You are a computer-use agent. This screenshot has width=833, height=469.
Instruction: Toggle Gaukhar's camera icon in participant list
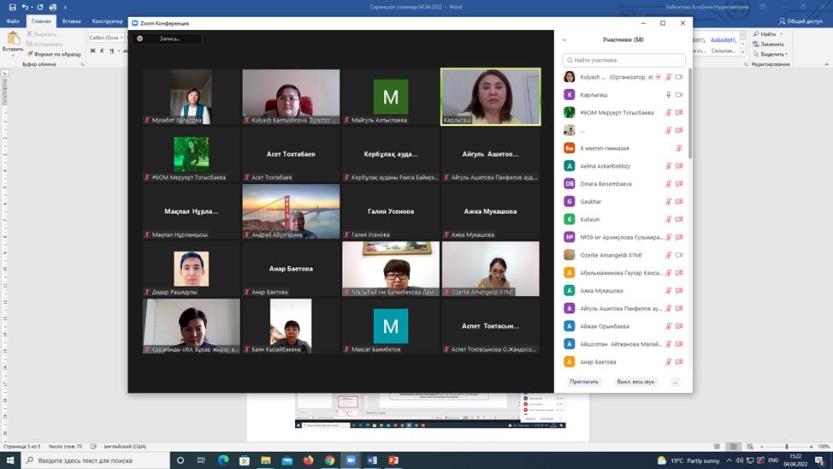(x=679, y=202)
